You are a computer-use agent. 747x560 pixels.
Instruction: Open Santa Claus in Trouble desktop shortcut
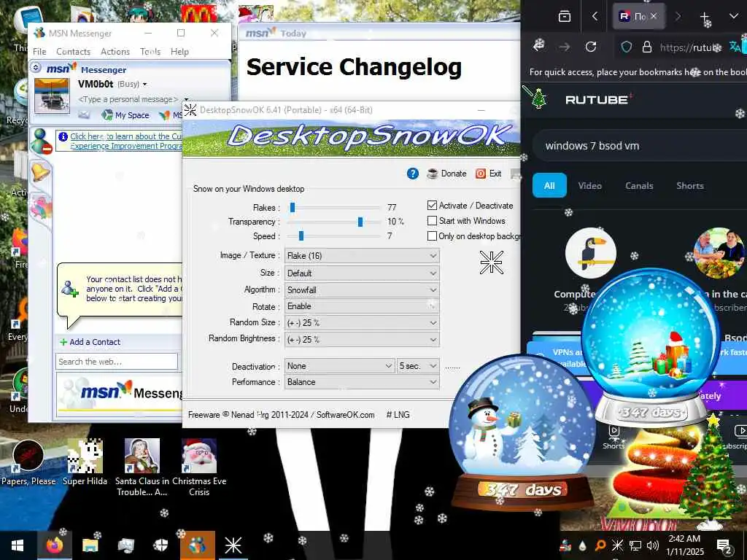point(142,467)
